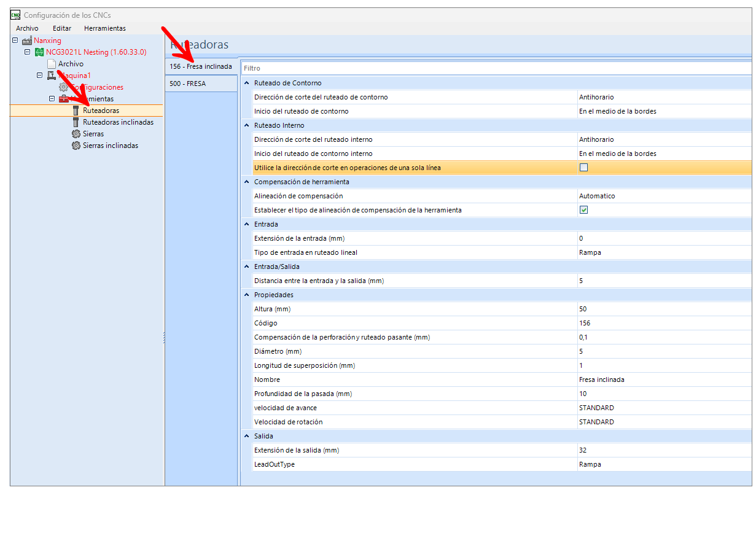
Task: Click 'Distancia entre la entrada y la salida' value
Action: coord(664,281)
